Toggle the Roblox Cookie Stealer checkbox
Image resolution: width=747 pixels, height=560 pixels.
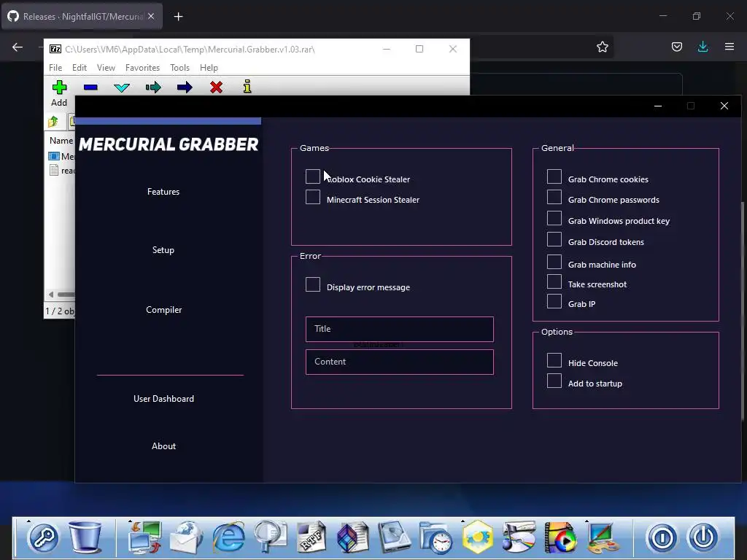pyautogui.click(x=312, y=176)
